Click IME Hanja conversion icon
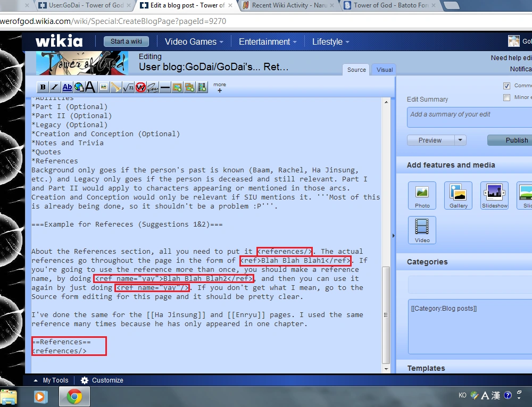This screenshot has width=532, height=407. [496, 395]
